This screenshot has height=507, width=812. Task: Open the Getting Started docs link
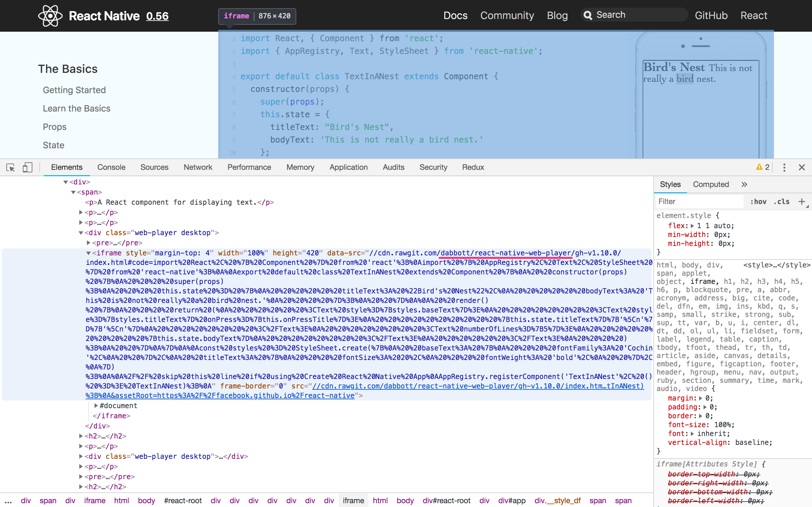(x=74, y=90)
